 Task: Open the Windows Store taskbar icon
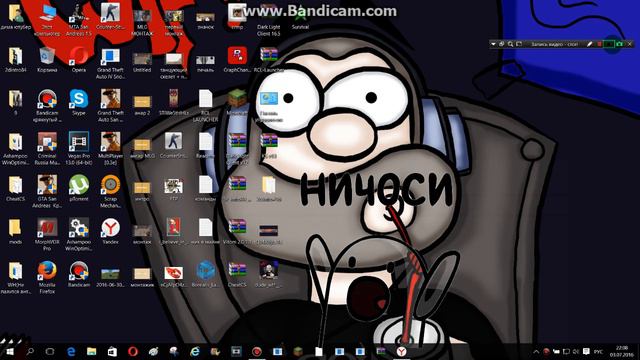112,351
